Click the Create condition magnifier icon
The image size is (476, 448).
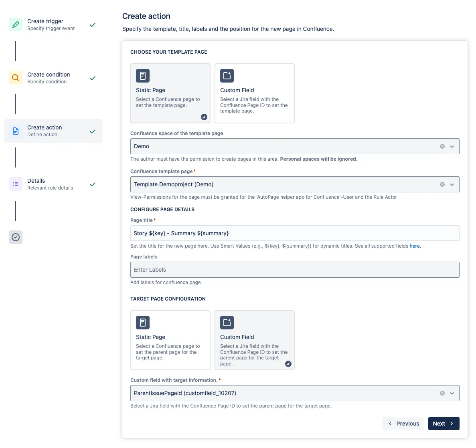15,78
